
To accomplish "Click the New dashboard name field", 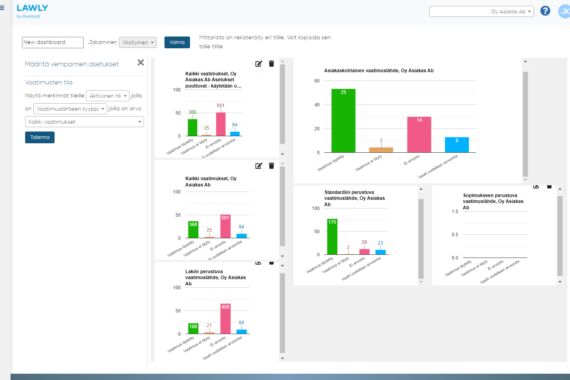I will tap(53, 42).
